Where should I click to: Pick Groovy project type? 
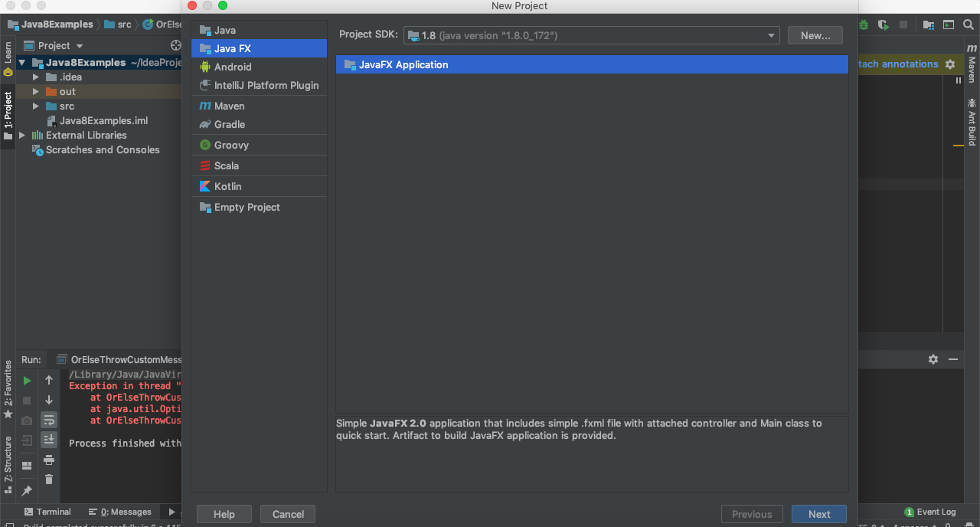259,145
